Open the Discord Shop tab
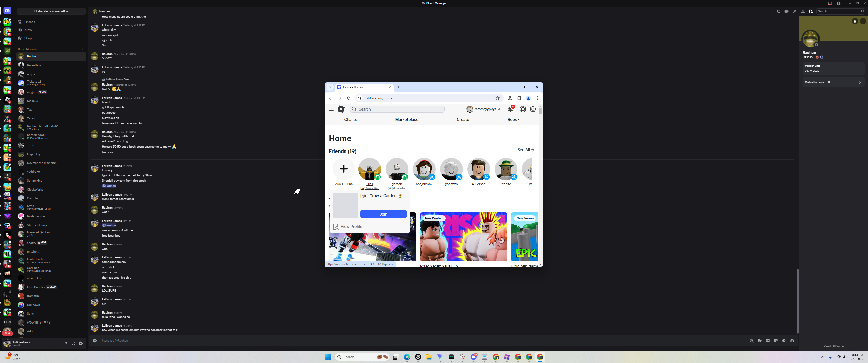Viewport: 868px width, 363px height. [51, 38]
